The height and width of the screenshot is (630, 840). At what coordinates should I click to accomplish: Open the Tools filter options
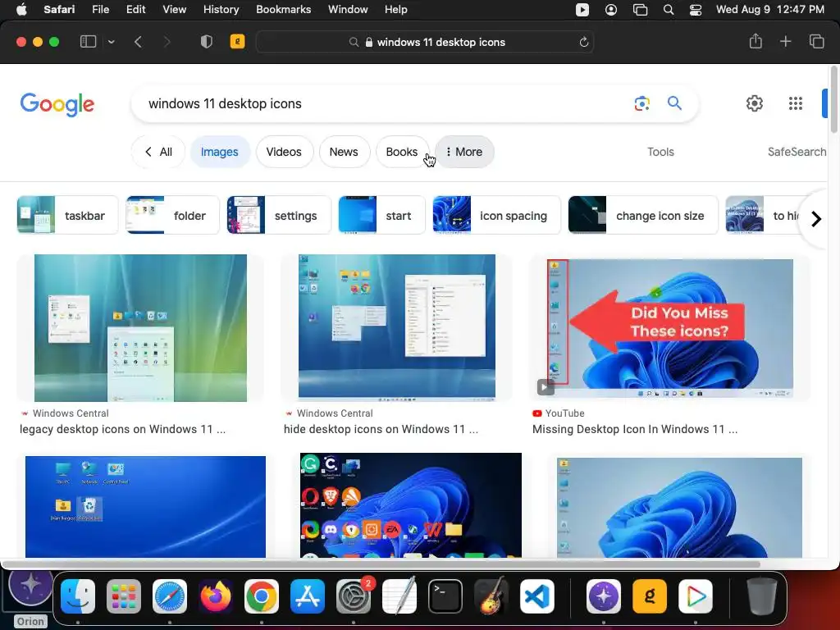pos(660,152)
